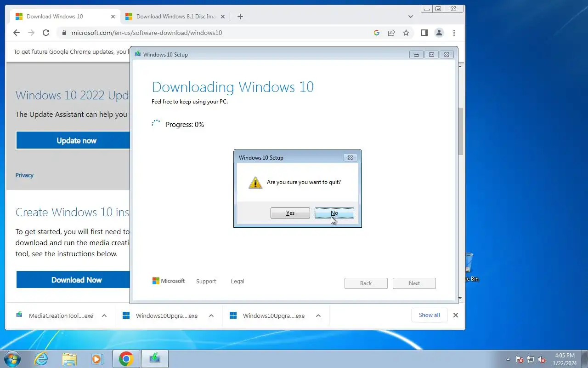The width and height of the screenshot is (588, 368).
Task: Open Chrome profile avatar
Action: click(x=439, y=33)
